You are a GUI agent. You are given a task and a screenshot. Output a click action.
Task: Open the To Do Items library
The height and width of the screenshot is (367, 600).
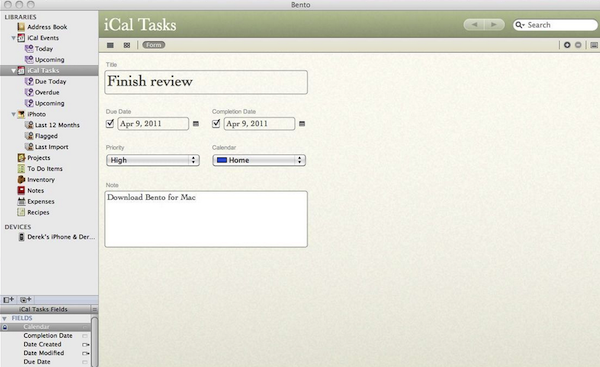(x=44, y=169)
